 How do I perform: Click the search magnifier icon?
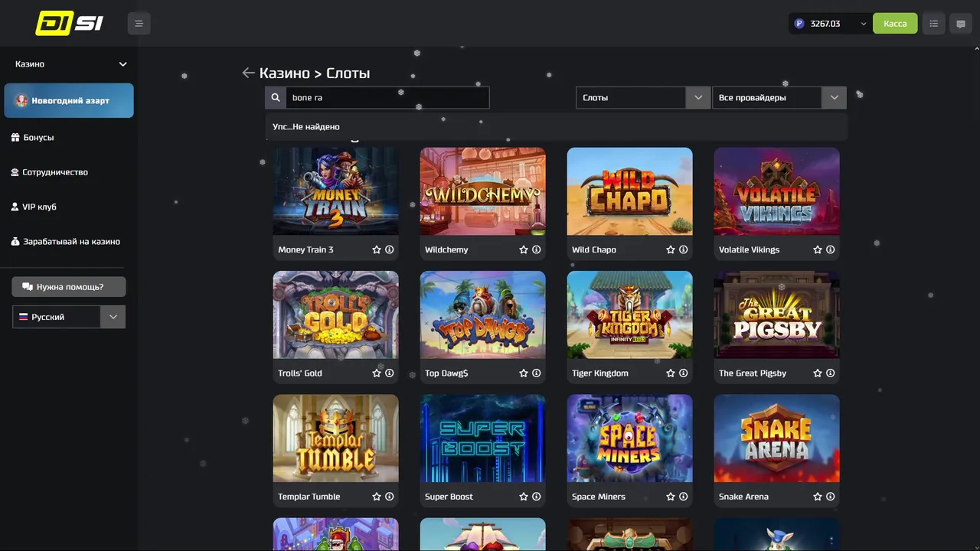pos(276,98)
